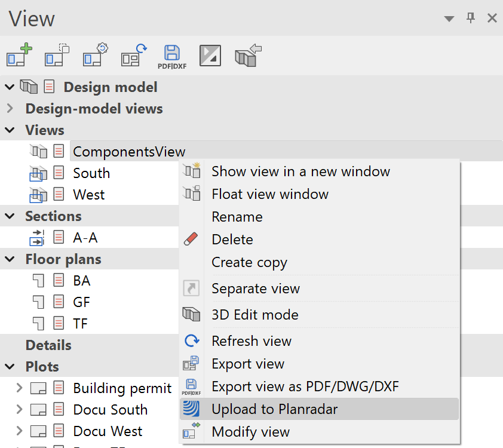
Task: Click the add new view toolbar icon
Action: 19,56
